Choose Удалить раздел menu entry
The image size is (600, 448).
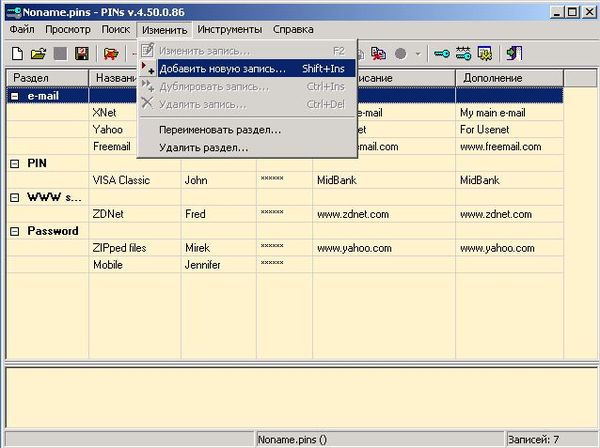tap(248, 148)
